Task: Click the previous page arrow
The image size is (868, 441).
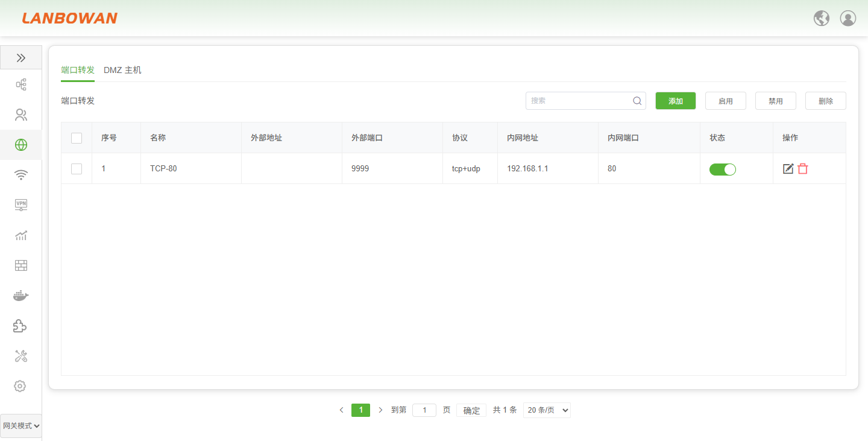Action: (x=341, y=410)
